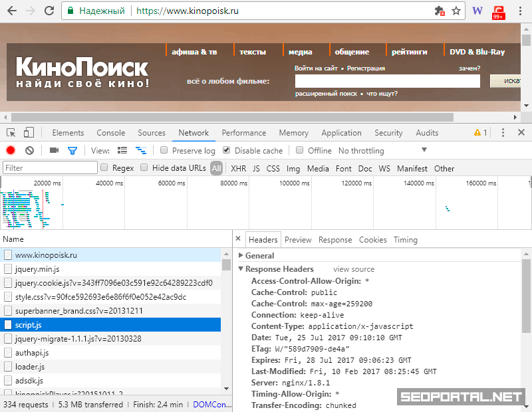The width and height of the screenshot is (532, 412).
Task: Toggle the capture screenshots camera icon
Action: pos(55,151)
